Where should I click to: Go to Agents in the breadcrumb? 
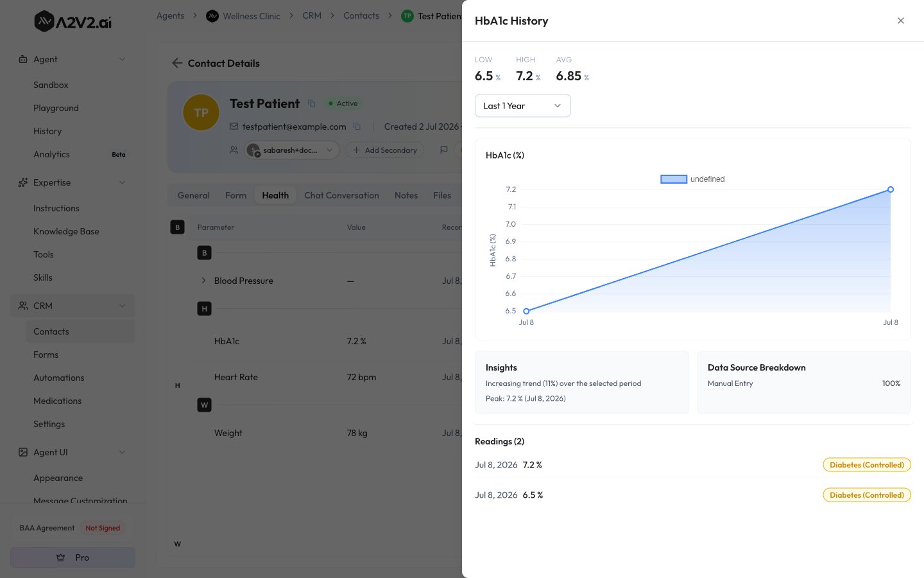[x=170, y=15]
